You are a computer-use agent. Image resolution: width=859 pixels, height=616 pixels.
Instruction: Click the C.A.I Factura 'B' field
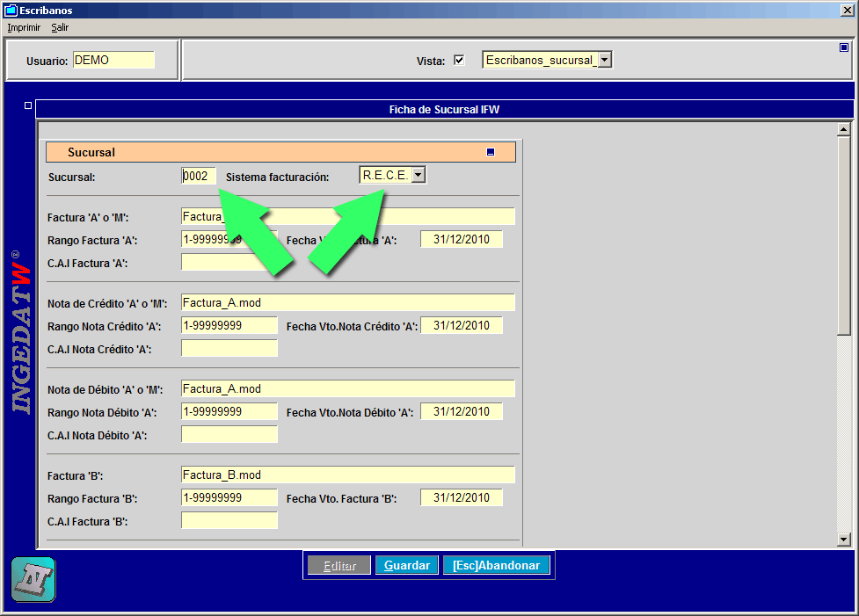click(229, 521)
